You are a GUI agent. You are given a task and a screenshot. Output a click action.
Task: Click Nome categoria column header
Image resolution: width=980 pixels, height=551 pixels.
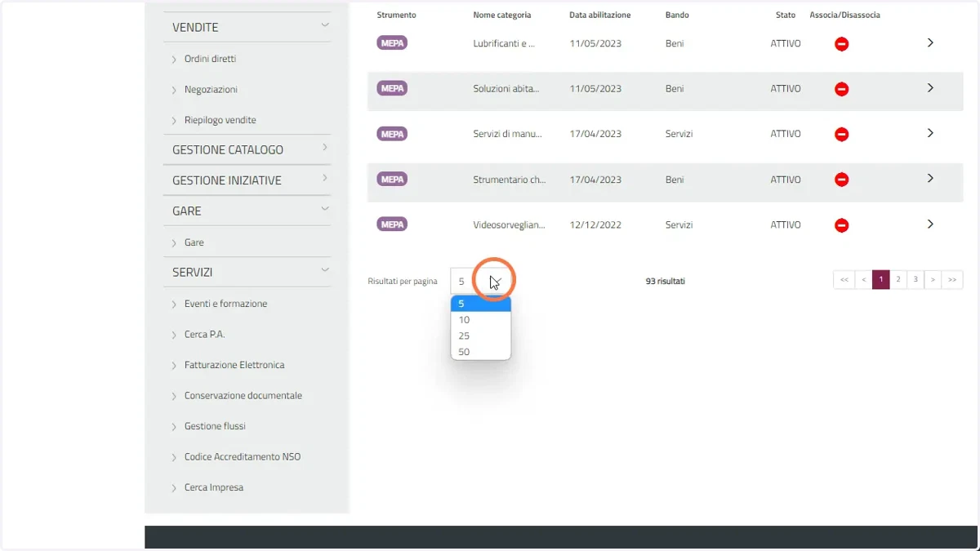click(x=501, y=15)
